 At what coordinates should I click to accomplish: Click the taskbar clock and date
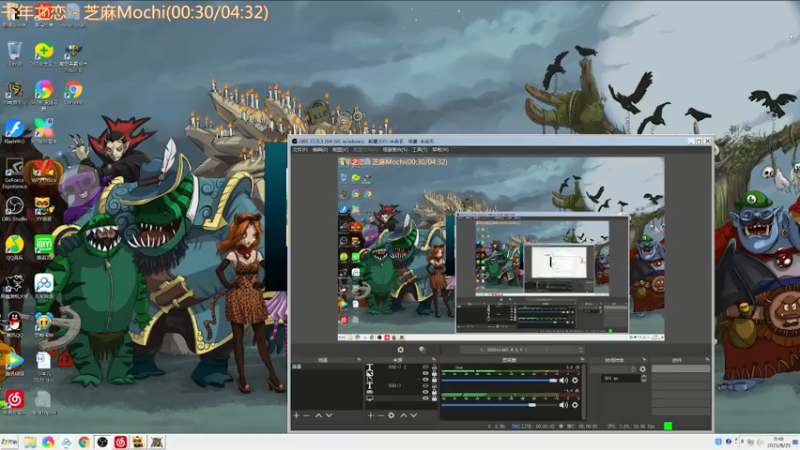[x=779, y=442]
